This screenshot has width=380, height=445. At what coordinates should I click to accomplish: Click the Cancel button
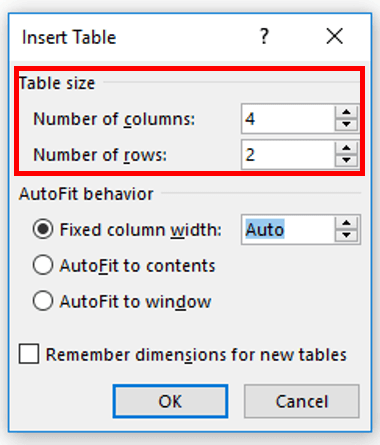pyautogui.click(x=302, y=401)
